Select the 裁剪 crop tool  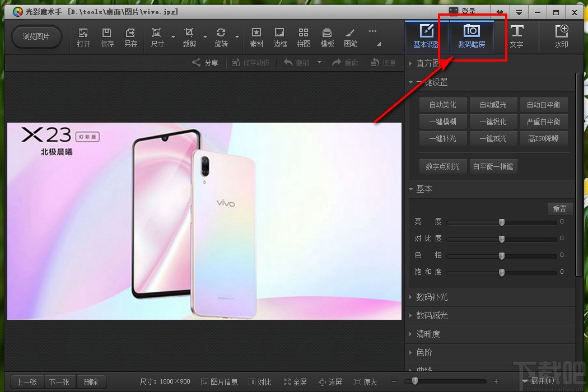pyautogui.click(x=189, y=38)
